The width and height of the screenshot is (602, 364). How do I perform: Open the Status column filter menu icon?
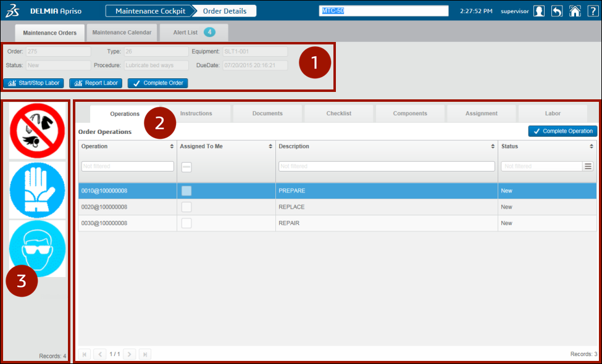[588, 166]
